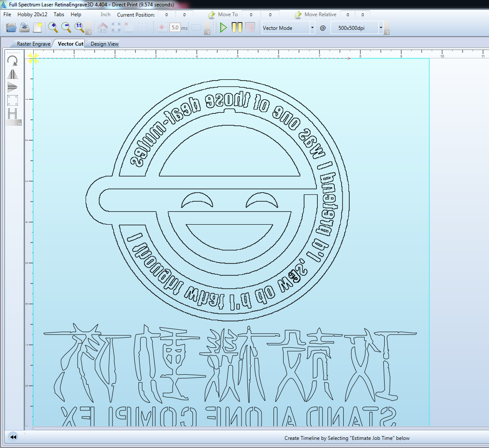489x448 pixels.
Task: Open the Help menu
Action: (76, 14)
